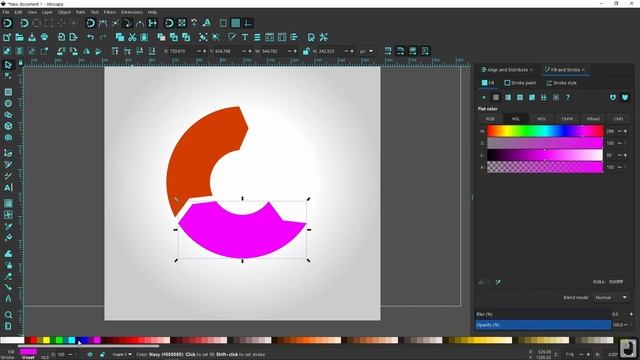Select the Spiral tool
The width and height of the screenshot is (640, 360).
[x=8, y=138]
